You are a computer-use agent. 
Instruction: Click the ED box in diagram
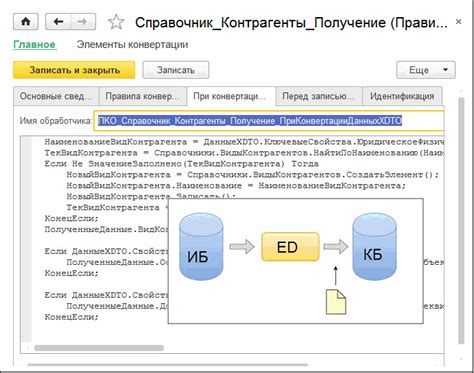[x=290, y=247]
